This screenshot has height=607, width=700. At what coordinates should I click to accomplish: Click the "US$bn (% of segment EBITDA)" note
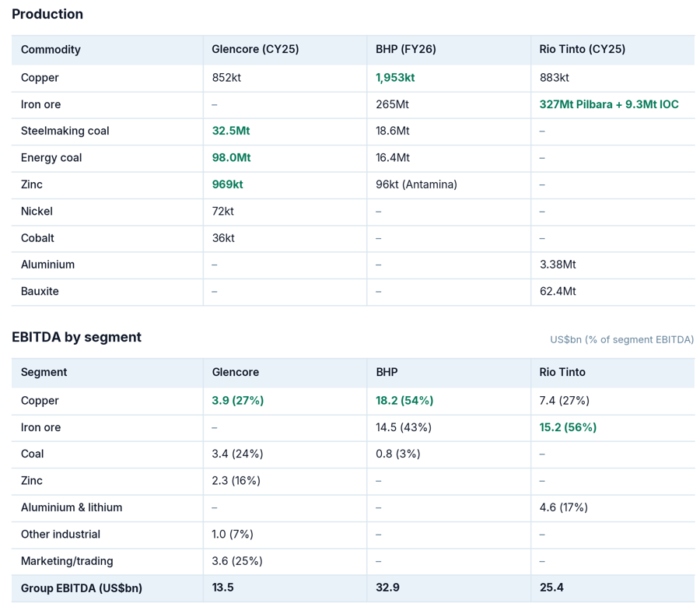(622, 339)
